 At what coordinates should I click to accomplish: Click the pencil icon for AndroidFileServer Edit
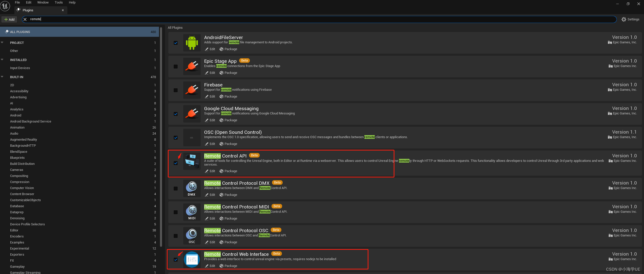point(207,49)
